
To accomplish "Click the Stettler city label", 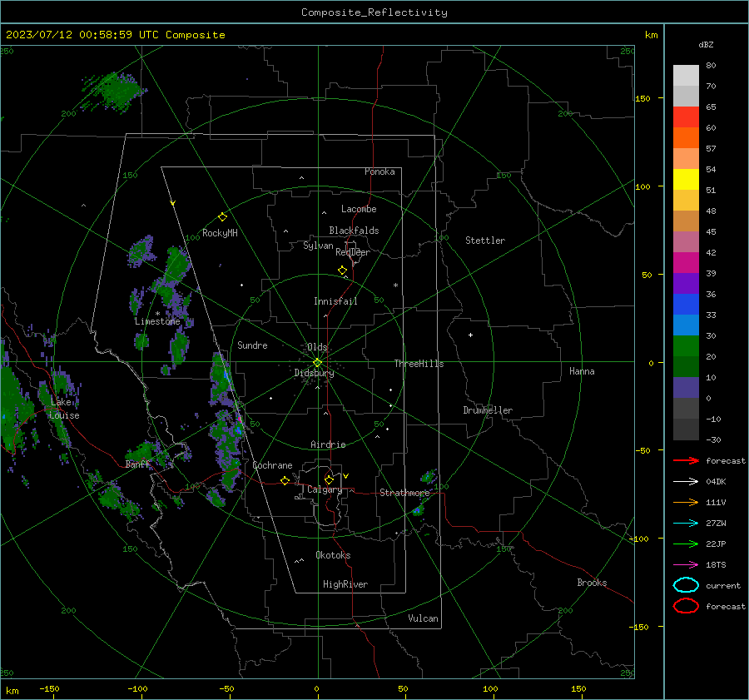I will tap(485, 241).
